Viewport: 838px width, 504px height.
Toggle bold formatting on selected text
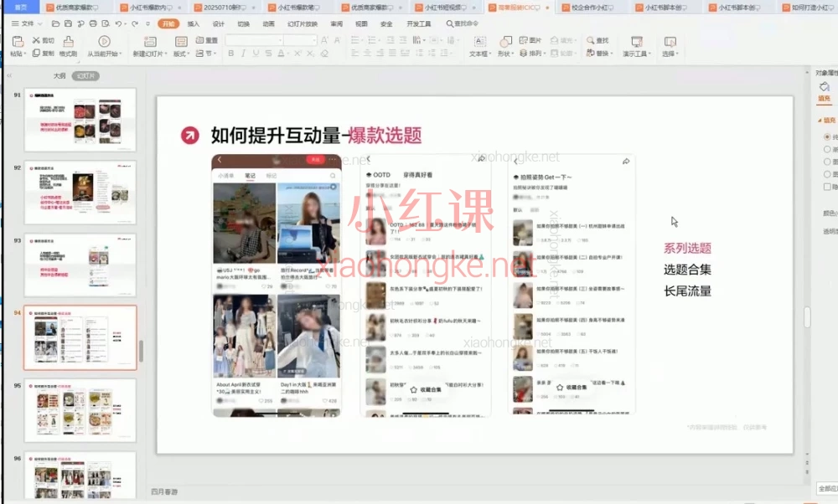(231, 52)
